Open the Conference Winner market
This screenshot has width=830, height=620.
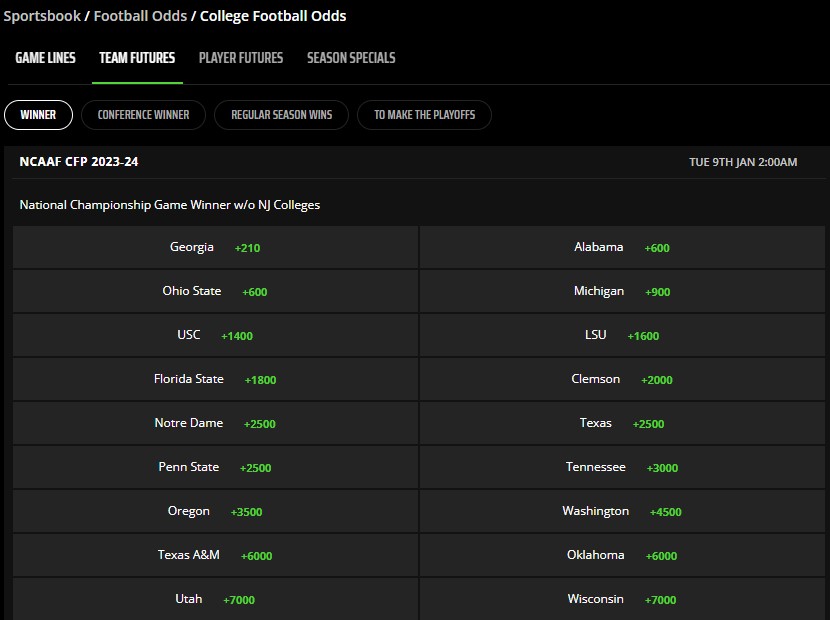tap(143, 114)
